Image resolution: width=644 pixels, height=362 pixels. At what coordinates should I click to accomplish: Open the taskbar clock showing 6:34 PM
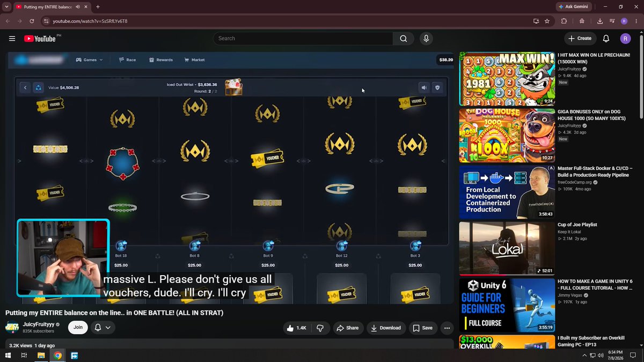click(x=616, y=356)
